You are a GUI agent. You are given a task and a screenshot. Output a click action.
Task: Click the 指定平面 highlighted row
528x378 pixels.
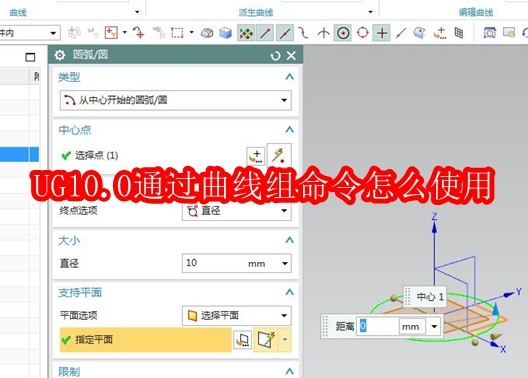point(145,340)
